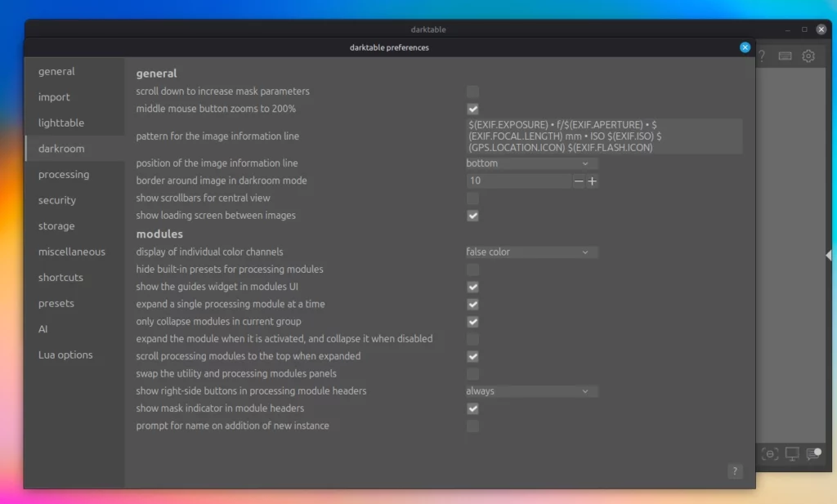Open the shortcuts preferences tab
The height and width of the screenshot is (504, 837).
click(74, 278)
